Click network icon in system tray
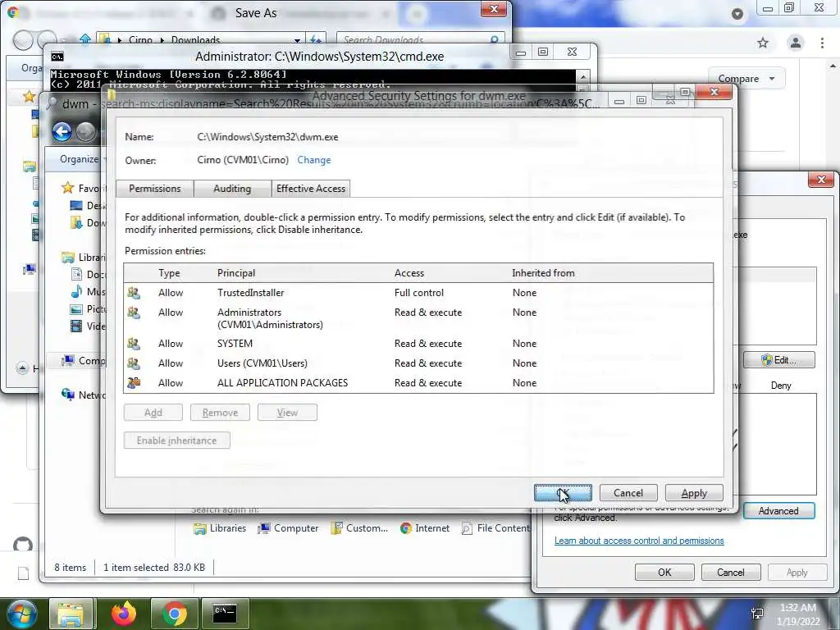Viewport: 840px width, 630px height. click(x=757, y=614)
